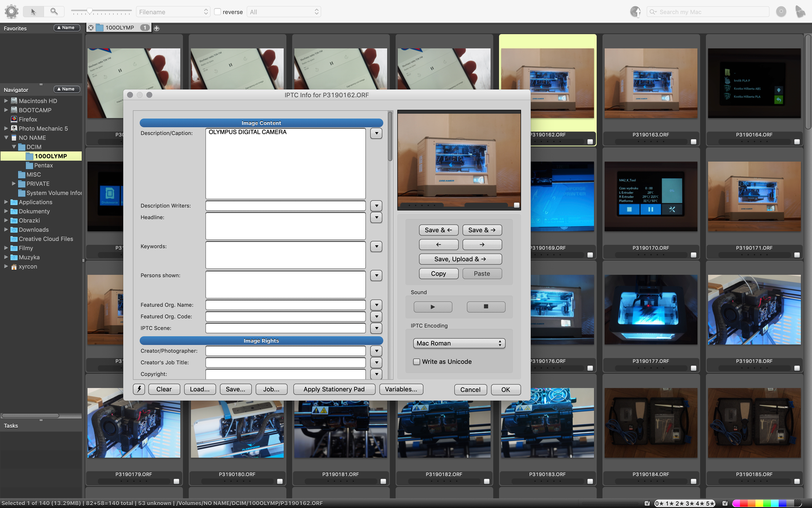Viewport: 812px width, 508px height.
Task: Click the Copy button
Action: point(439,274)
